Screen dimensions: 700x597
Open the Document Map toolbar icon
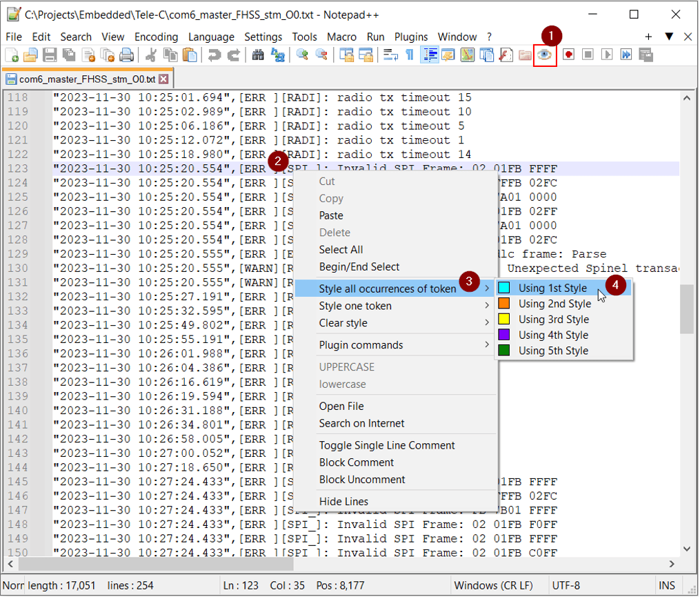pos(468,55)
